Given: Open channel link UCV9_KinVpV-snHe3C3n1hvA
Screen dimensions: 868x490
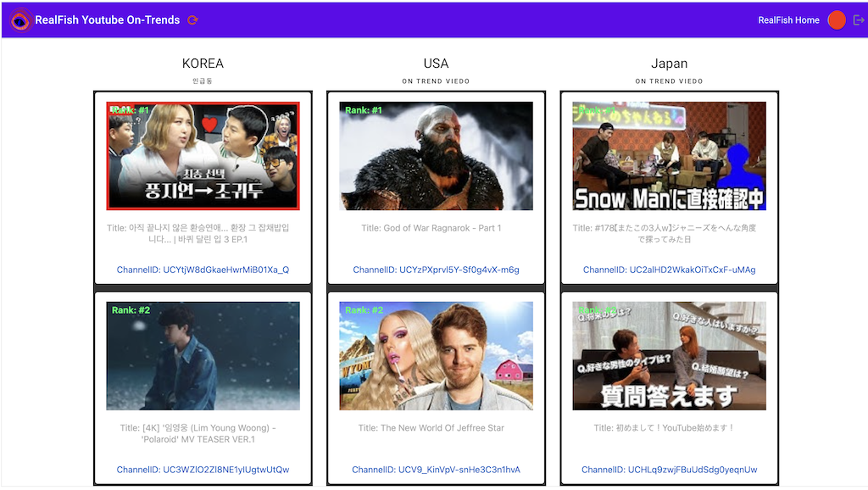Looking at the screenshot, I should (437, 470).
